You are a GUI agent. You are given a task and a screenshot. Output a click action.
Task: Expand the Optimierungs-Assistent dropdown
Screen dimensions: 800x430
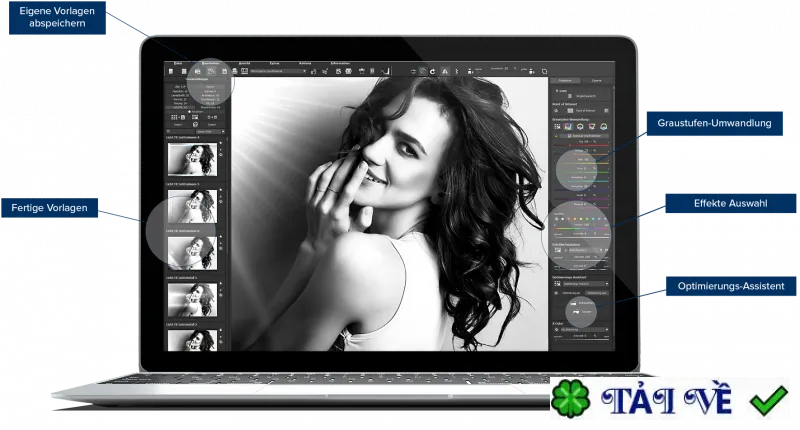(x=586, y=284)
